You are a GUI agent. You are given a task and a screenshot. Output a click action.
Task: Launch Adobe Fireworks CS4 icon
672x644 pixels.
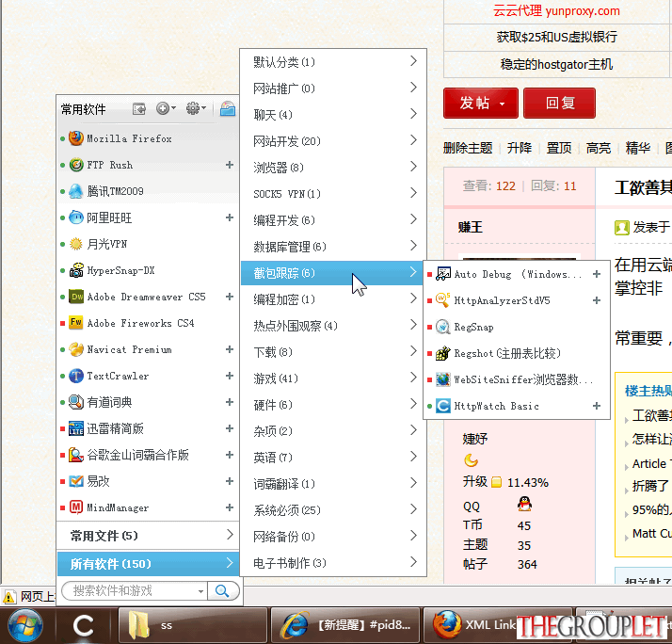(76, 323)
